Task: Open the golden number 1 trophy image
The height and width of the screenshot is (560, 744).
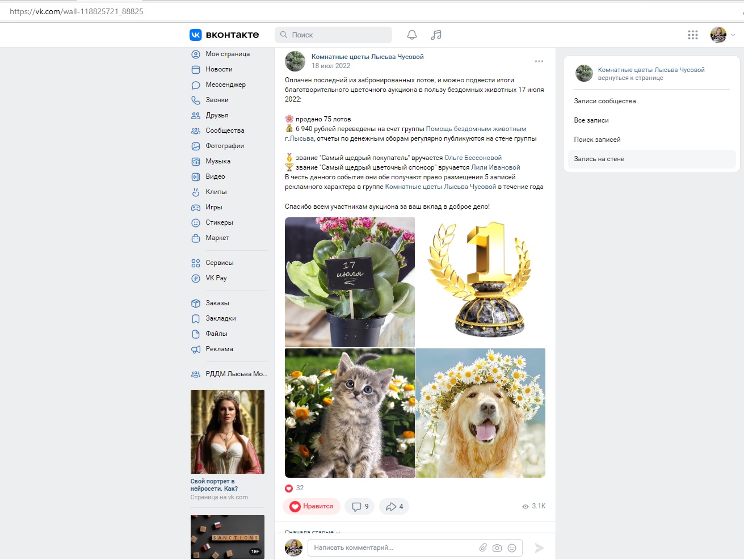Action: click(x=481, y=282)
